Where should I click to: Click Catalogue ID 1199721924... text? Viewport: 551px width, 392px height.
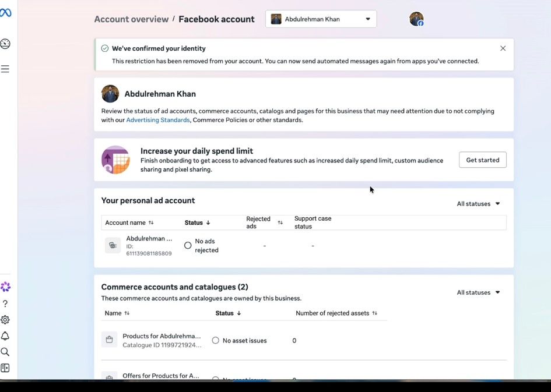[162, 345]
